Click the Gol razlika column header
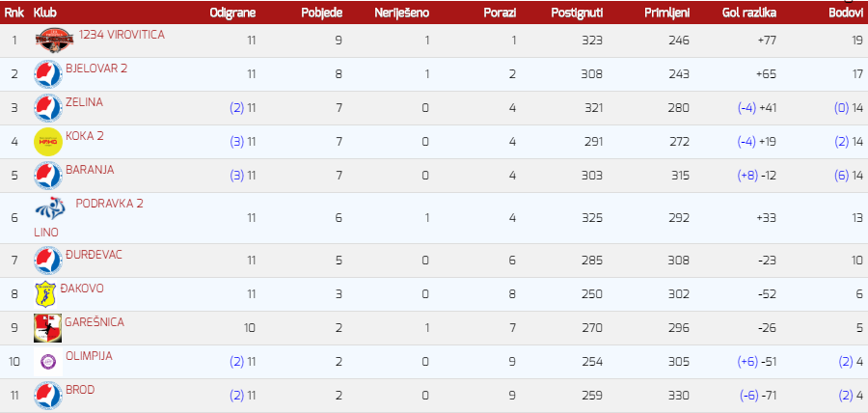The height and width of the screenshot is (413, 868). tap(749, 13)
